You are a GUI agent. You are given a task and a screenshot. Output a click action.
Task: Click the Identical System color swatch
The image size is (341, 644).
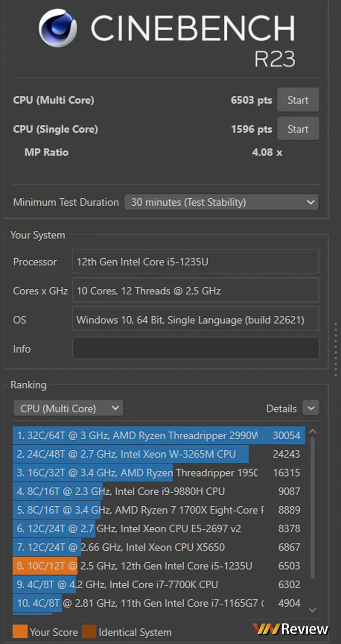tap(89, 632)
